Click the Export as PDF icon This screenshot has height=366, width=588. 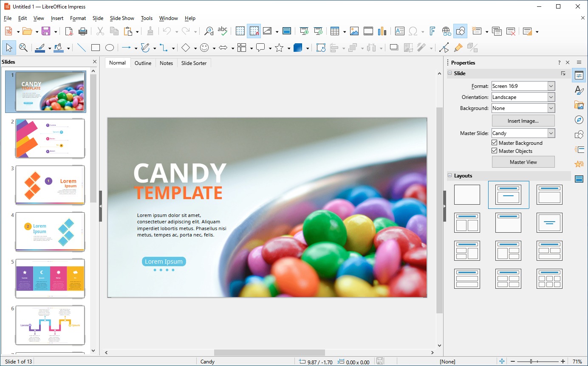(x=69, y=31)
